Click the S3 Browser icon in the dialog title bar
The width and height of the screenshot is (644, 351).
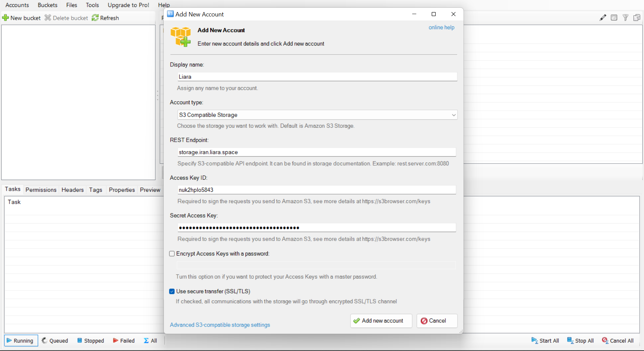coord(170,14)
